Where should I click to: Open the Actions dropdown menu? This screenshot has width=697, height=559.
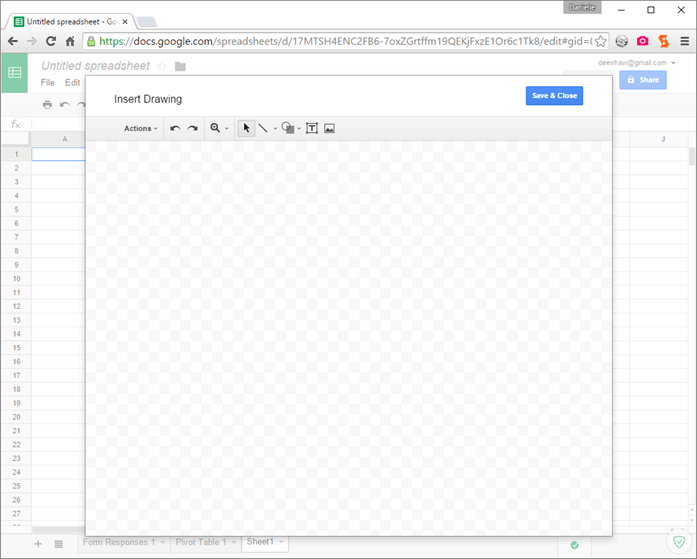coord(140,128)
